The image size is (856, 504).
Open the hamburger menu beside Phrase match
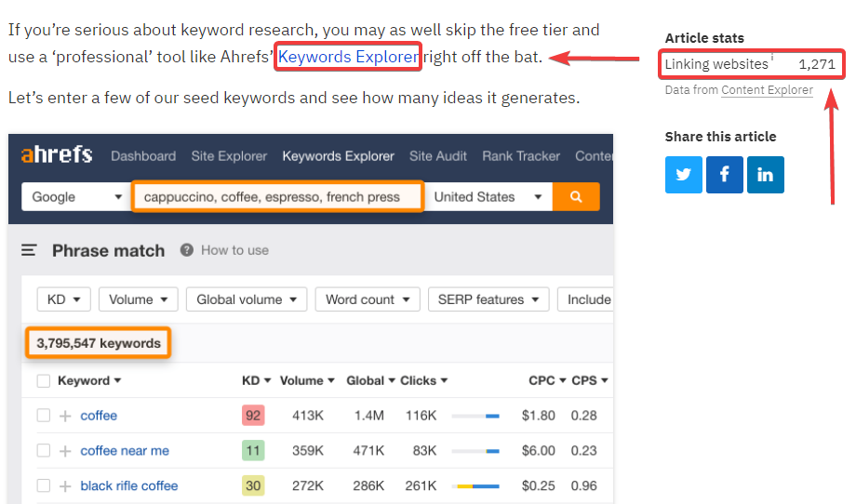click(29, 250)
